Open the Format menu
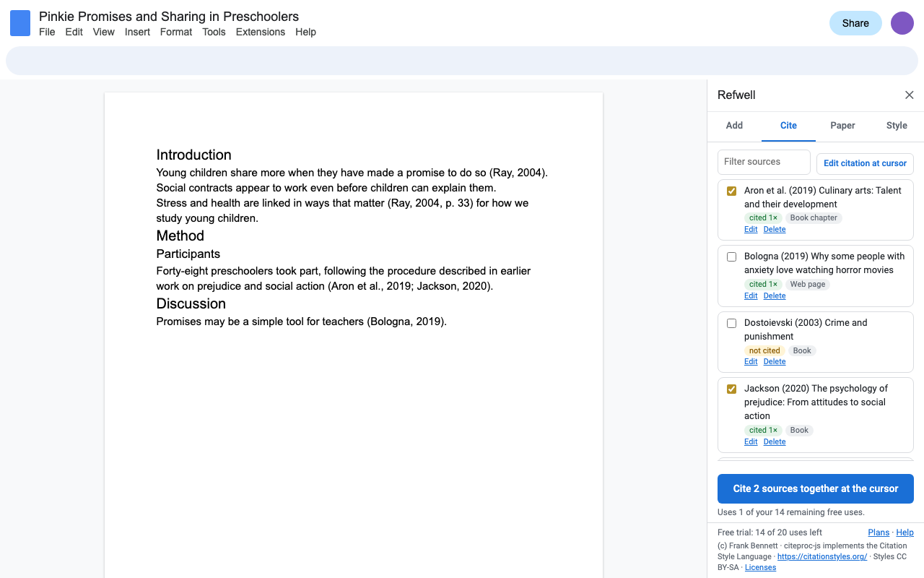Viewport: 924px width, 578px height. click(176, 32)
